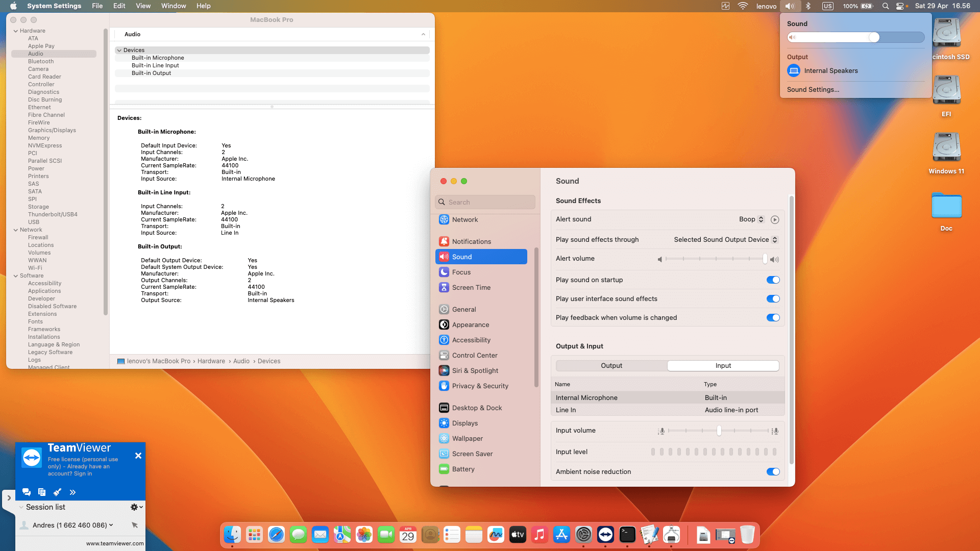The image size is (980, 551).
Task: Toggle Play feedback when volume is changed
Action: tap(773, 318)
